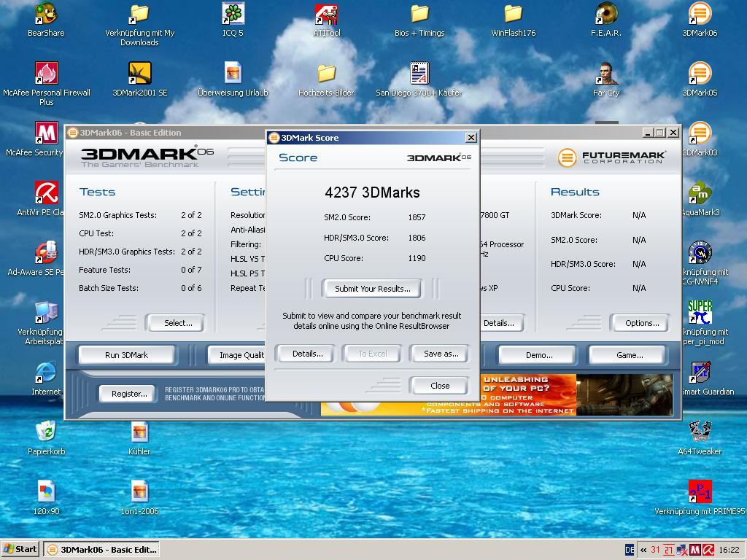Open the Windows Start menu
This screenshot has width=747, height=560.
click(x=20, y=550)
